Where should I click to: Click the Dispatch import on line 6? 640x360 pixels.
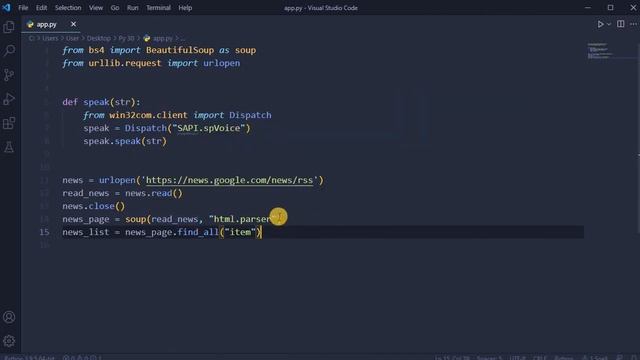coord(250,115)
